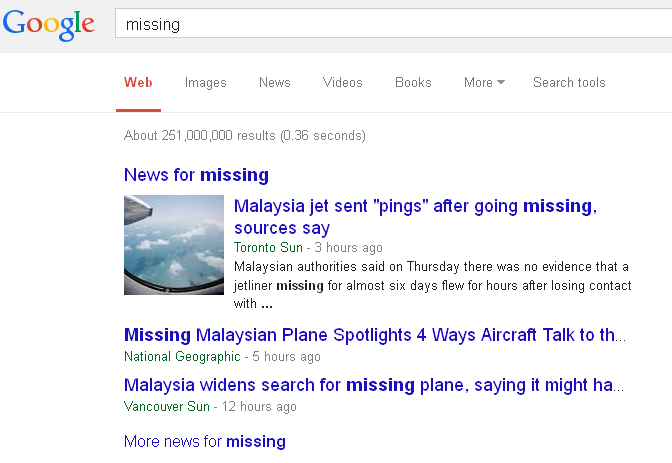The height and width of the screenshot is (463, 672).
Task: Go to the Videos tab
Action: click(x=342, y=83)
